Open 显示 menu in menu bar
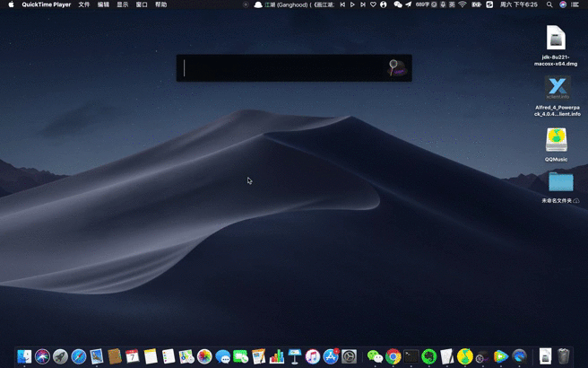 122,4
